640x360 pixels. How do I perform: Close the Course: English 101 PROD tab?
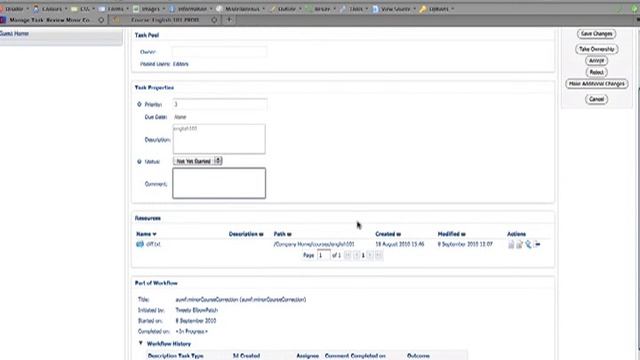click(214, 20)
